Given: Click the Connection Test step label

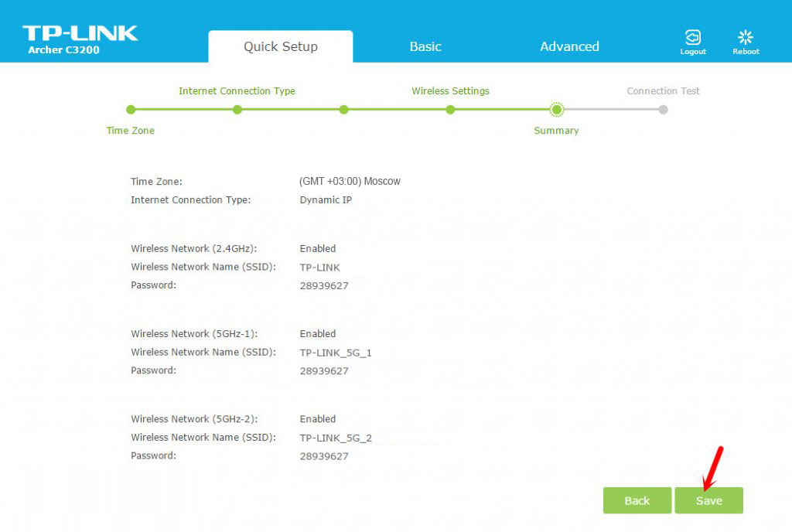Looking at the screenshot, I should (663, 90).
